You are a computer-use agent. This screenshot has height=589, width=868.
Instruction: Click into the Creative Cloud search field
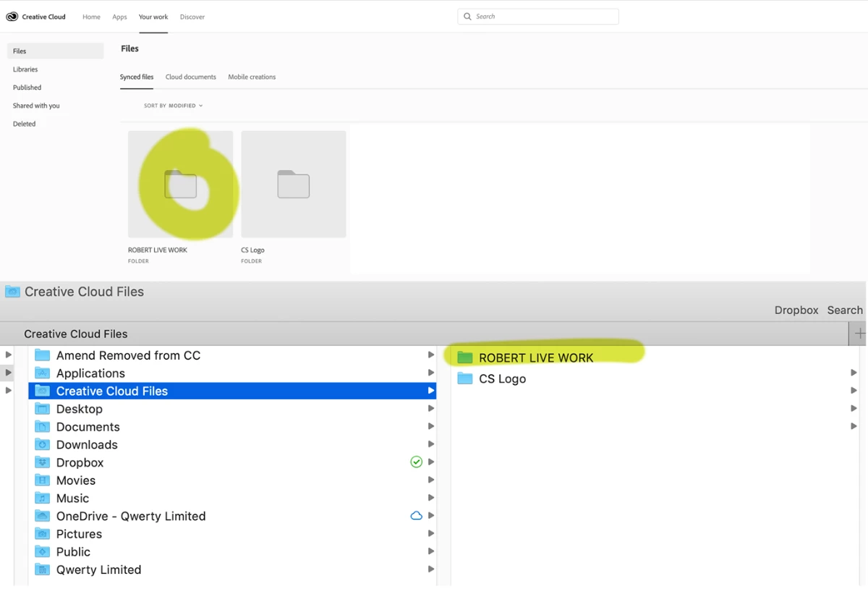(x=538, y=16)
